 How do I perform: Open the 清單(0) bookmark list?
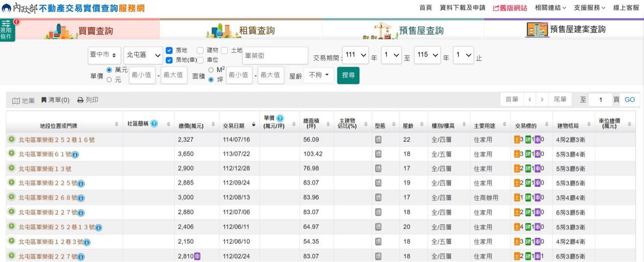click(44, 100)
